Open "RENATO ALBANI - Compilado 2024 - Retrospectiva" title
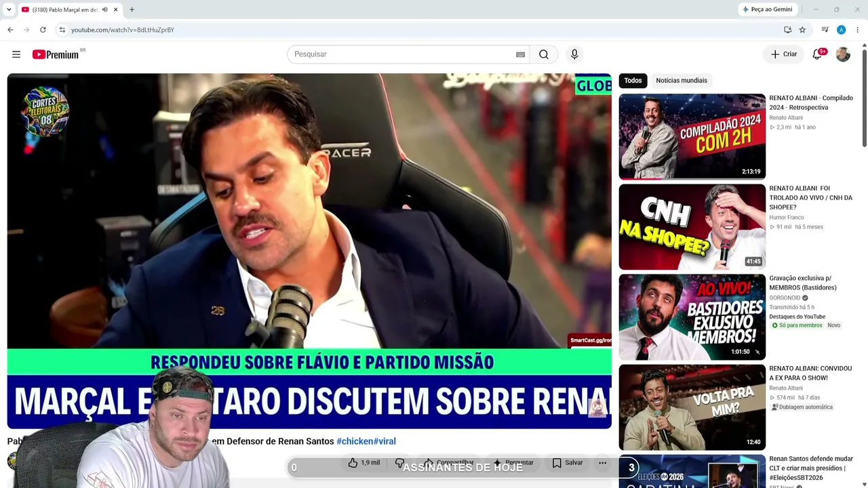Image resolution: width=868 pixels, height=488 pixels. (811, 103)
